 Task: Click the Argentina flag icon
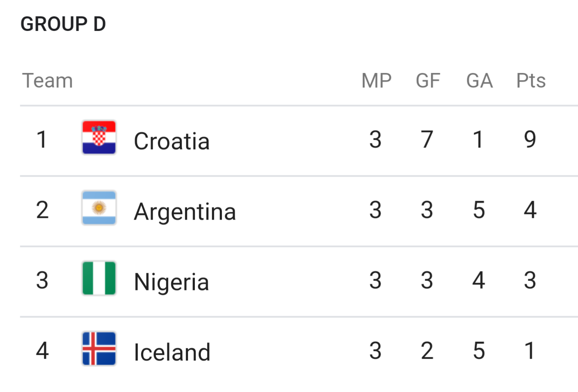(x=99, y=208)
